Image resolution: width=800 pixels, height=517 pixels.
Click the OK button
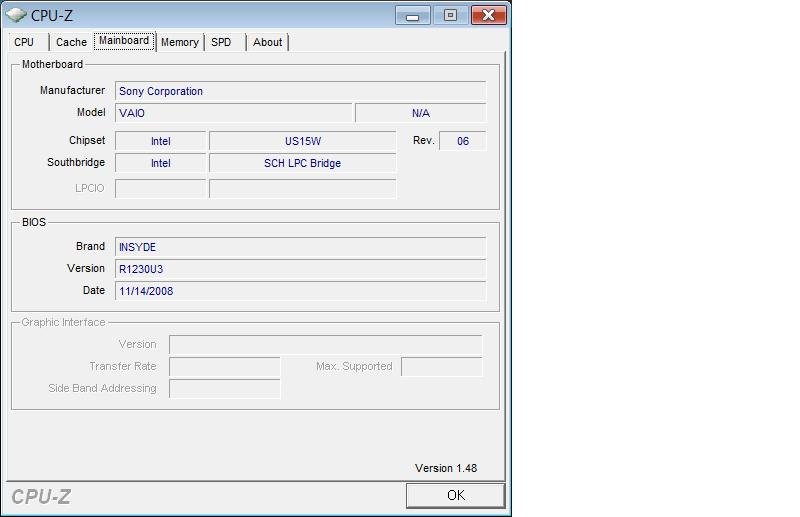pyautogui.click(x=456, y=495)
